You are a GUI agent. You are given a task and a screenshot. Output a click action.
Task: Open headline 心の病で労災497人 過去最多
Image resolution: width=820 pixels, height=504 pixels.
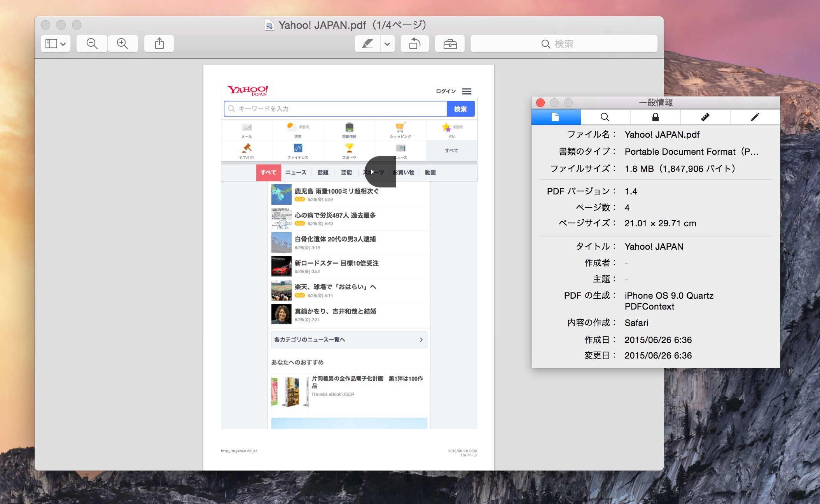click(335, 215)
